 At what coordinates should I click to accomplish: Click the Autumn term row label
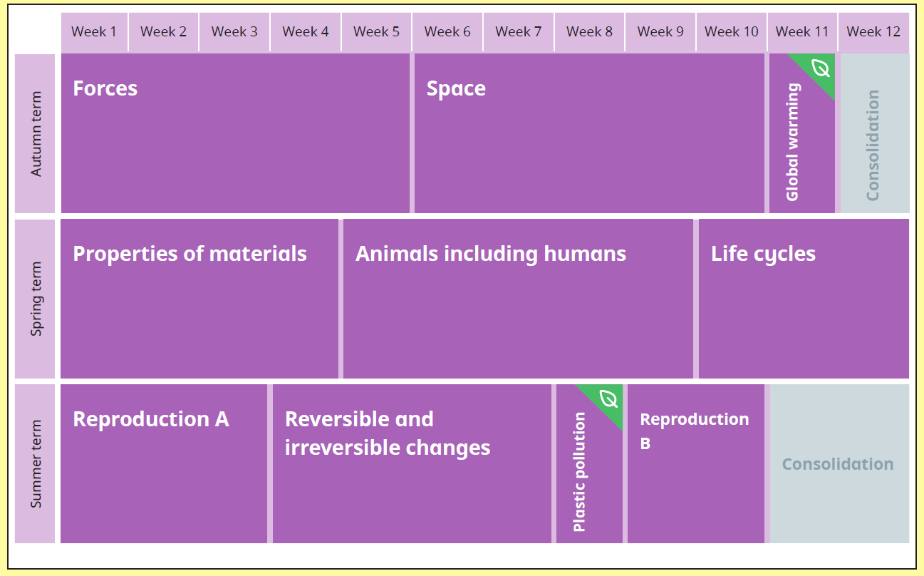coord(35,133)
